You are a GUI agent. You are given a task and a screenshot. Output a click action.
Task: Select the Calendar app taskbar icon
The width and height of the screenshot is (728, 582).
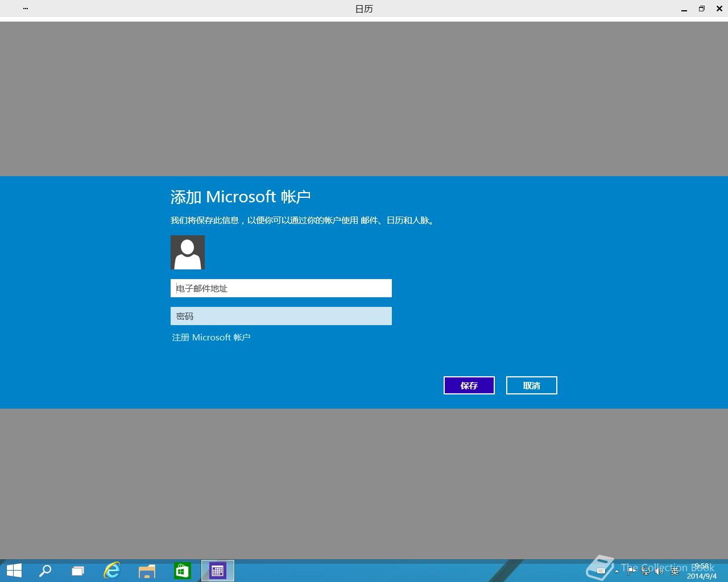(218, 571)
